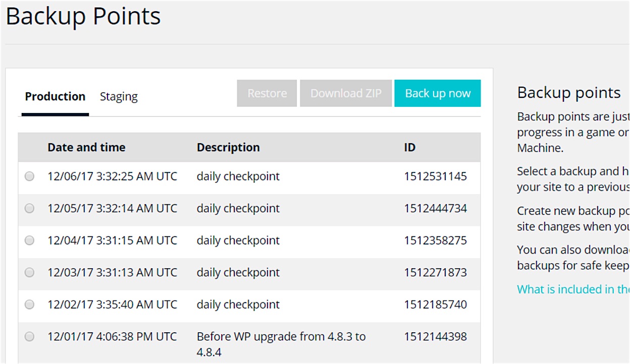The width and height of the screenshot is (630, 364).
Task: Click the date 12/03/17 3:31:13 AM UTC
Action: tap(113, 272)
